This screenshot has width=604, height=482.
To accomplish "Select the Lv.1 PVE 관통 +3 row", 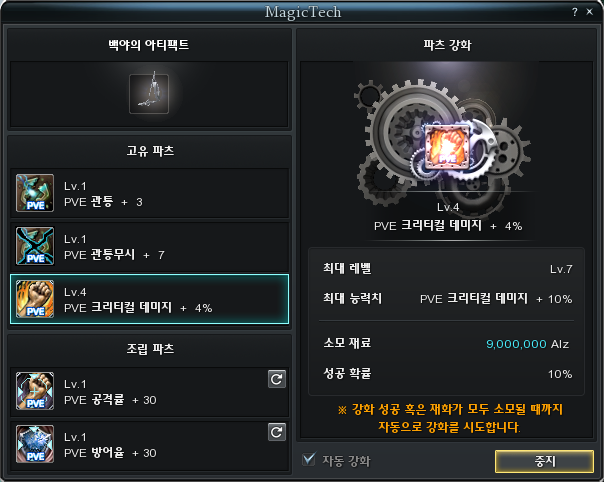I will click(149, 193).
